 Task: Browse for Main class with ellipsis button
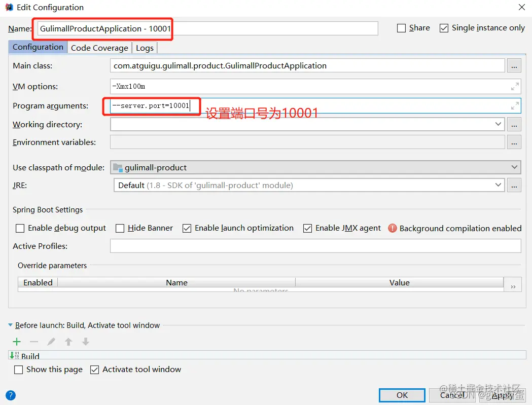tap(514, 66)
